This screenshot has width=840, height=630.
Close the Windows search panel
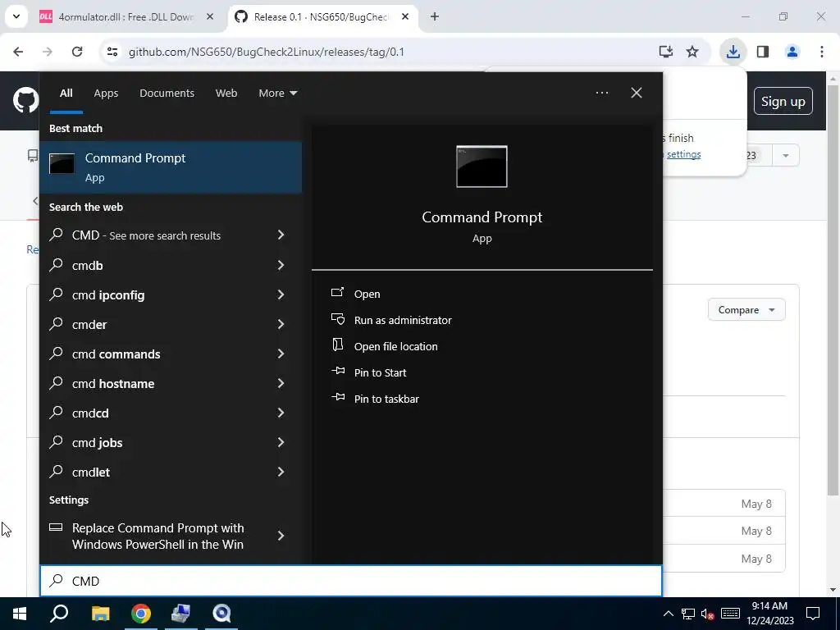coord(636,93)
